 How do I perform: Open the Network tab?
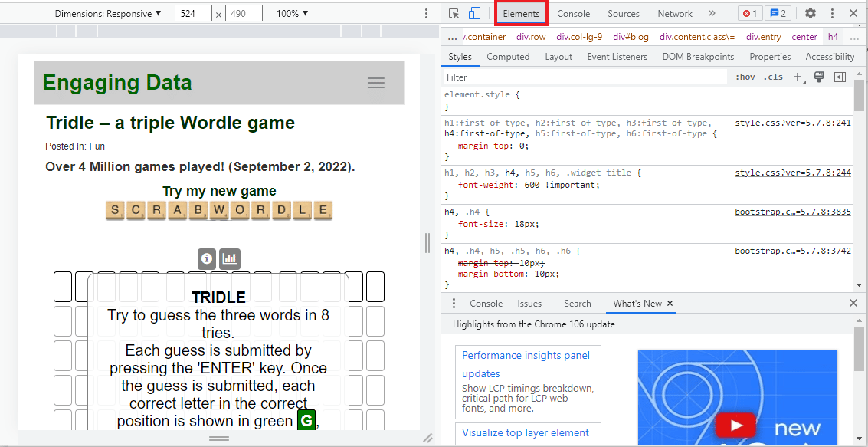click(x=675, y=13)
